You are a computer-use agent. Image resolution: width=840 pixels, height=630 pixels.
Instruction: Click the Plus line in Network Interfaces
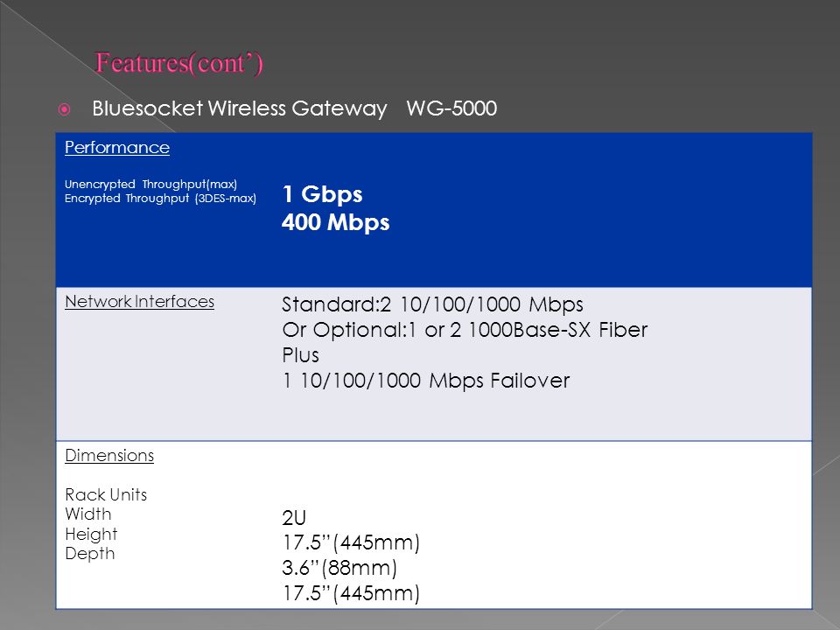tap(300, 356)
